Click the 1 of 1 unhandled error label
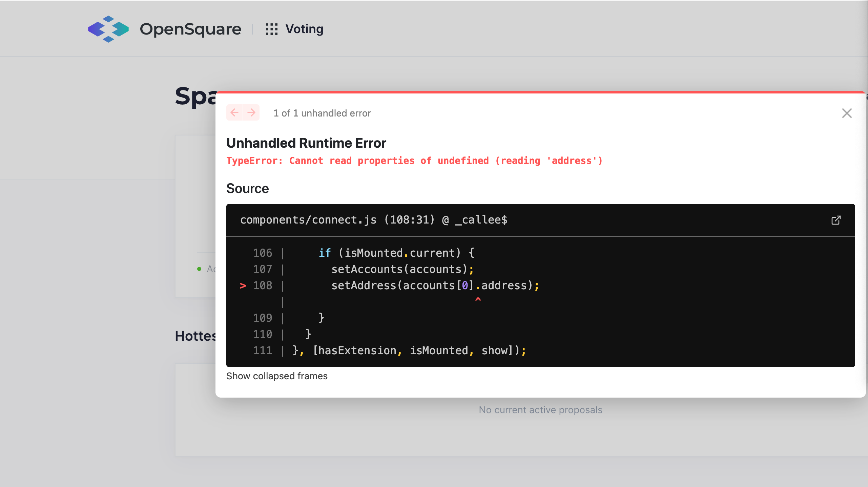Viewport: 868px width, 487px height. (322, 113)
